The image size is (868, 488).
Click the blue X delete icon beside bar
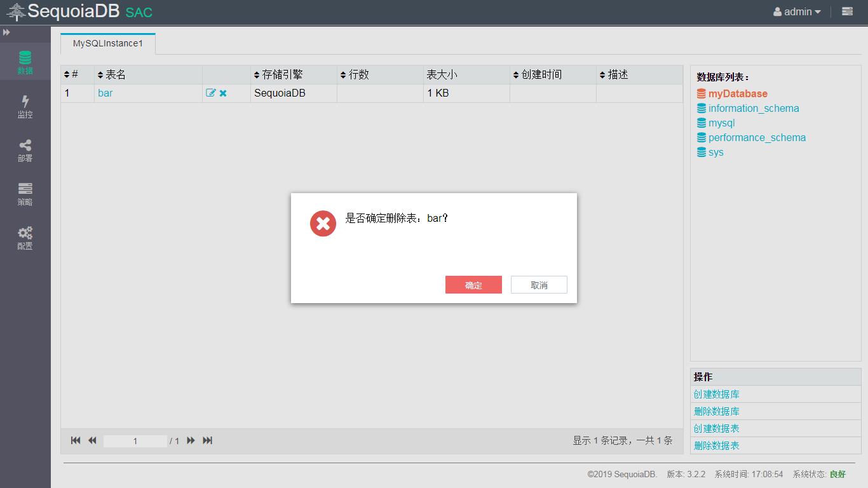(x=222, y=93)
